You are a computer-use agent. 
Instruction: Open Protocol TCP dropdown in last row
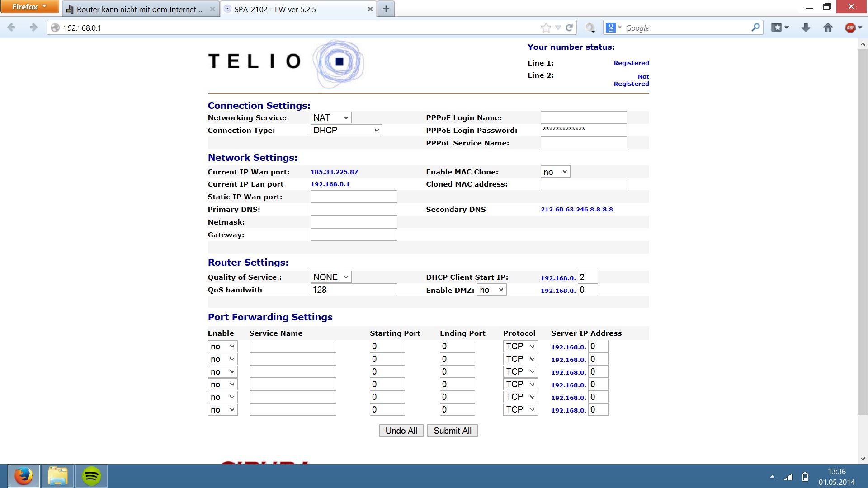520,410
